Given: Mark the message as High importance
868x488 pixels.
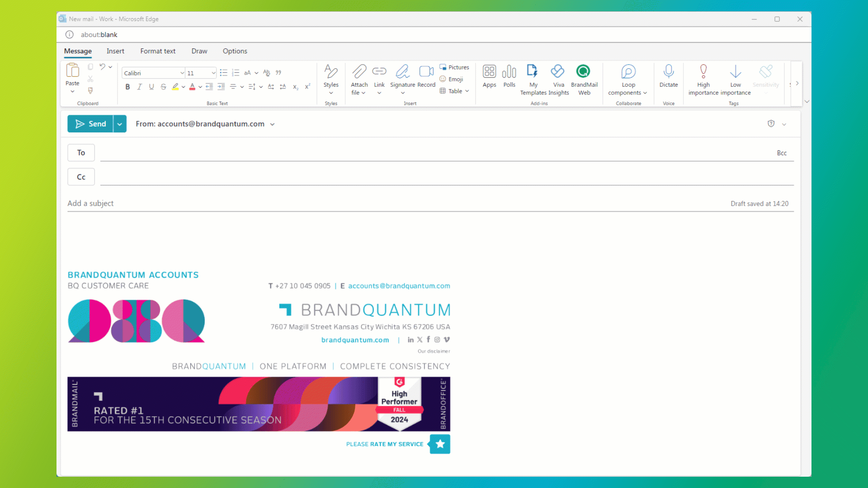Looking at the screenshot, I should point(703,72).
